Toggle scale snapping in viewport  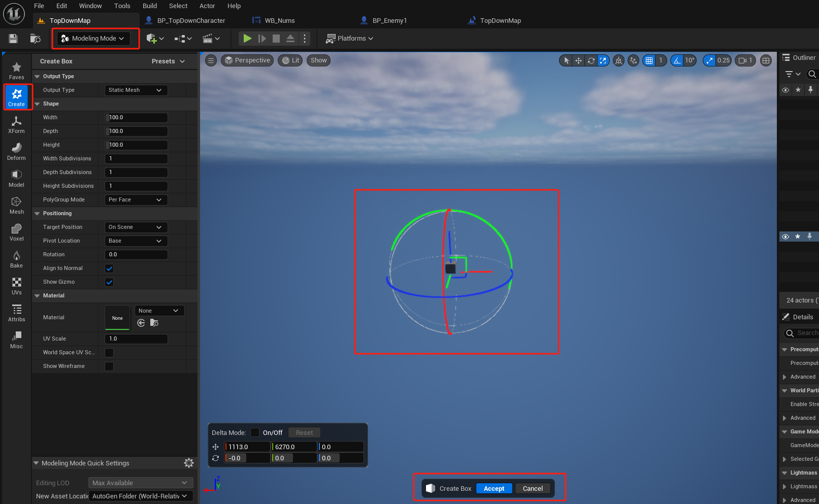tap(709, 60)
